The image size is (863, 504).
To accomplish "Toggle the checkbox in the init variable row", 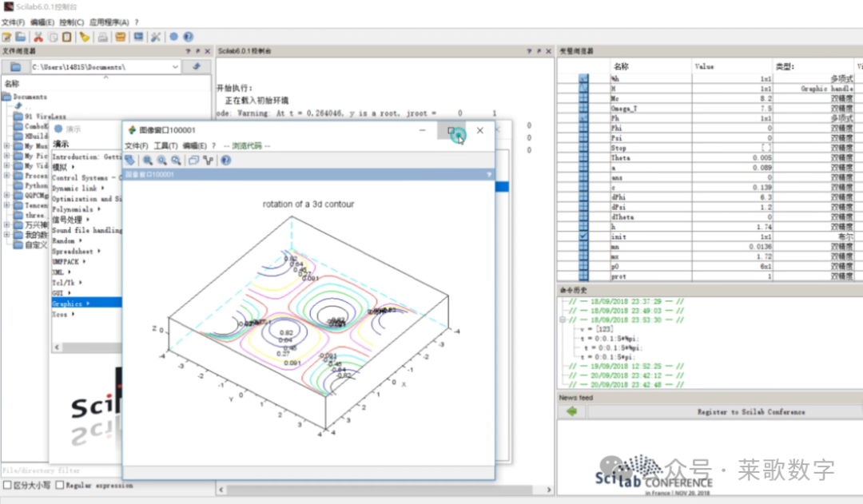I will point(583,236).
